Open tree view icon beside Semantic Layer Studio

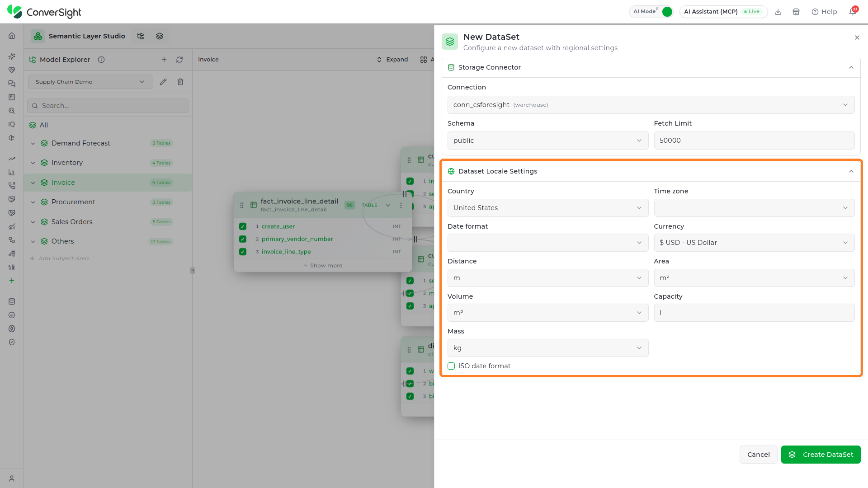pos(141,36)
